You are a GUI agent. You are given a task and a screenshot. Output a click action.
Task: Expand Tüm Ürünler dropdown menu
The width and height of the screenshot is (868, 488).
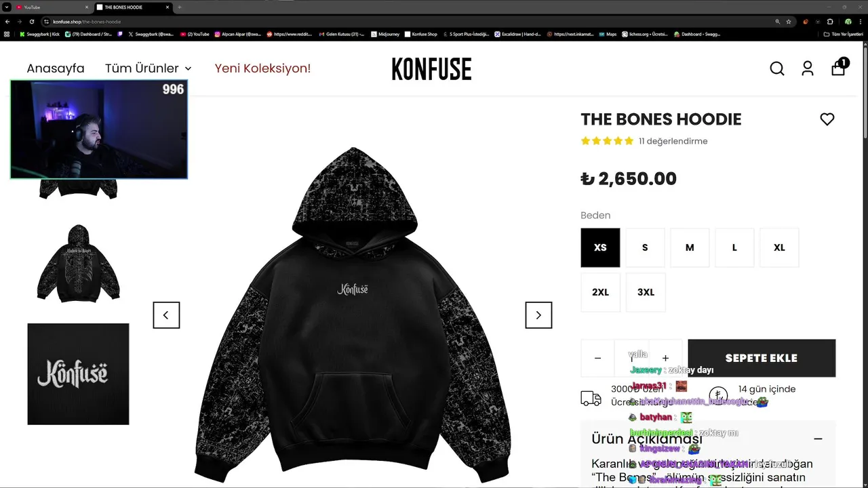(x=148, y=68)
